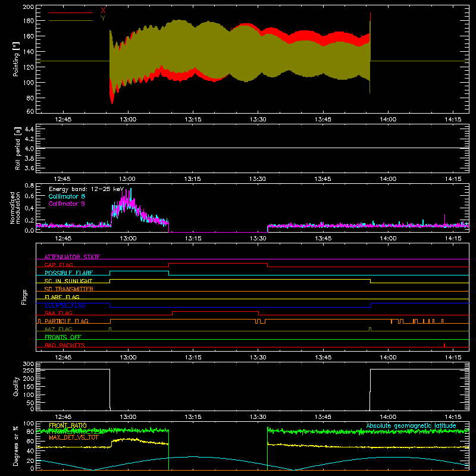This screenshot has height=476, width=476.
Task: Click the 'Energy band: 12-25 keV' annotation
Action: [86, 189]
